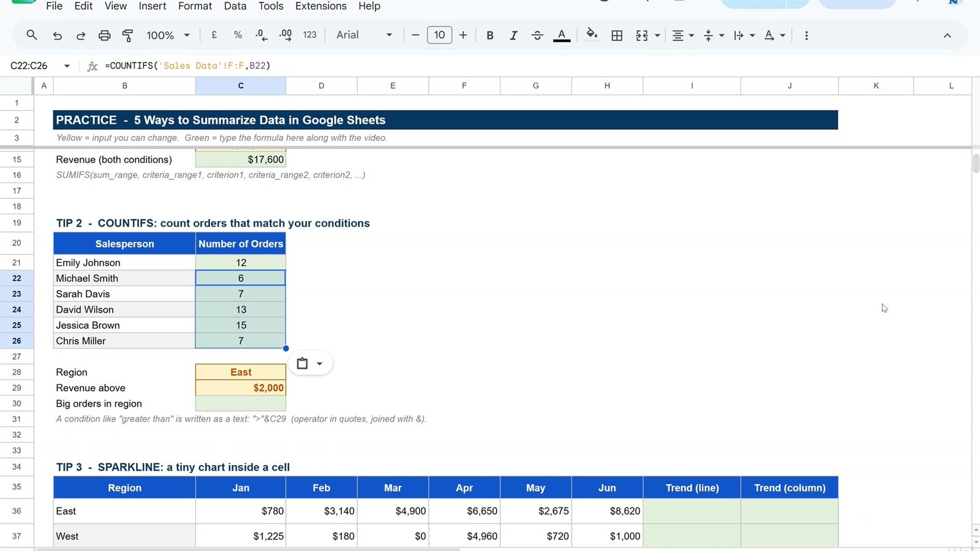
Task: Select column I header
Action: (x=692, y=86)
